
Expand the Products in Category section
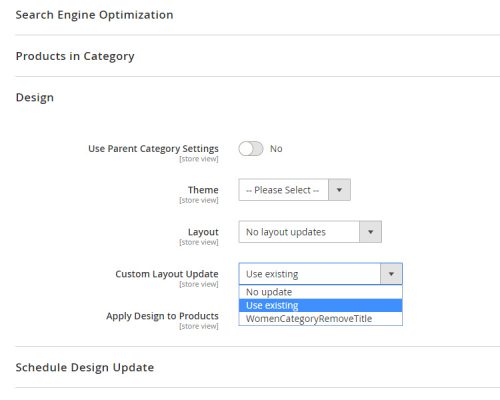(75, 56)
